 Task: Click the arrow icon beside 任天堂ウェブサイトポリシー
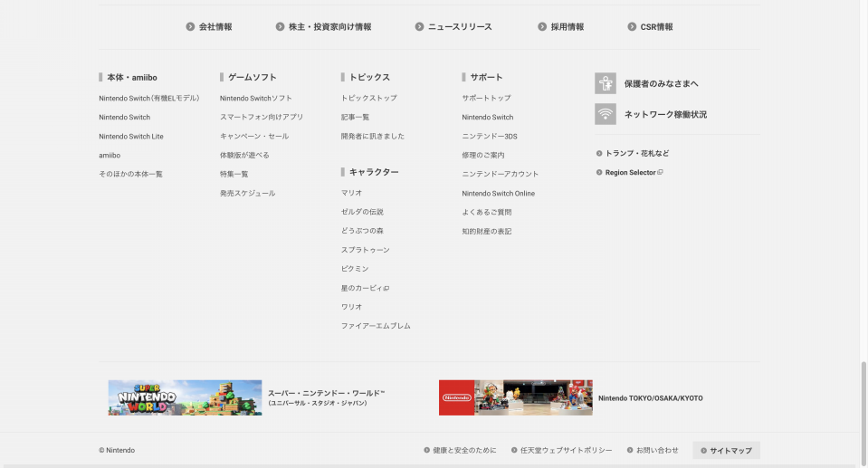(514, 450)
